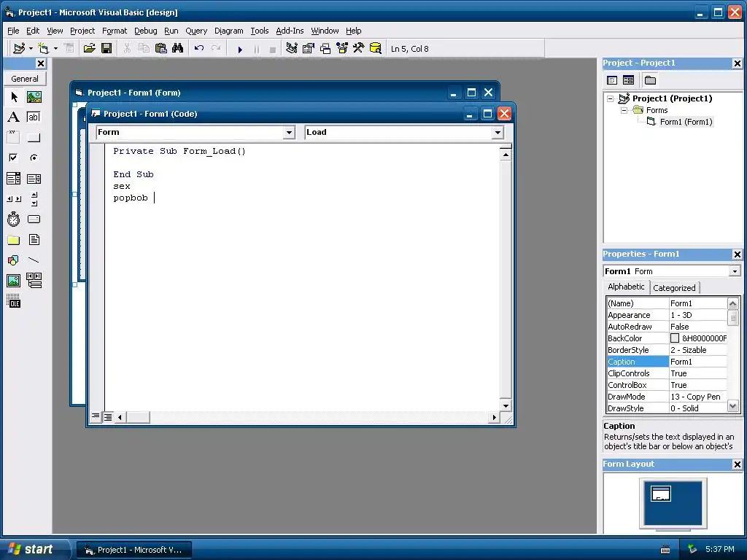This screenshot has width=747, height=560.
Task: Select the OLE container tool
Action: click(x=14, y=301)
